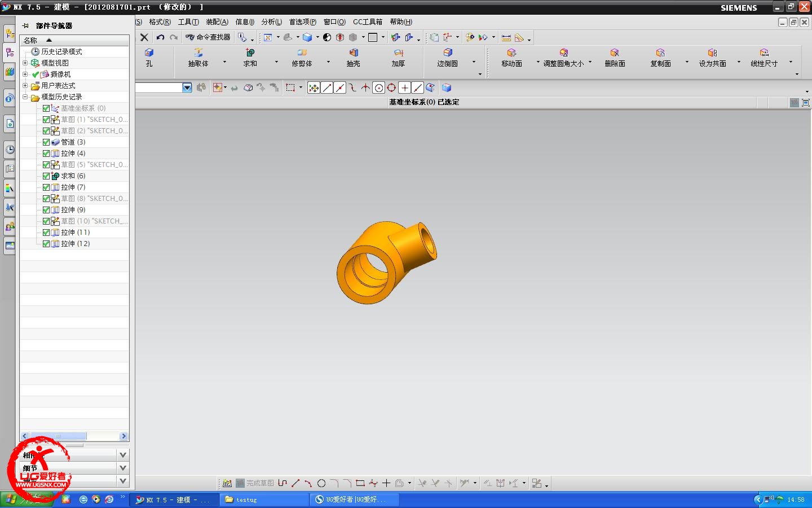Viewport: 812px width, 508px height.
Task: Open the 装配(A) menu
Action: 217,22
